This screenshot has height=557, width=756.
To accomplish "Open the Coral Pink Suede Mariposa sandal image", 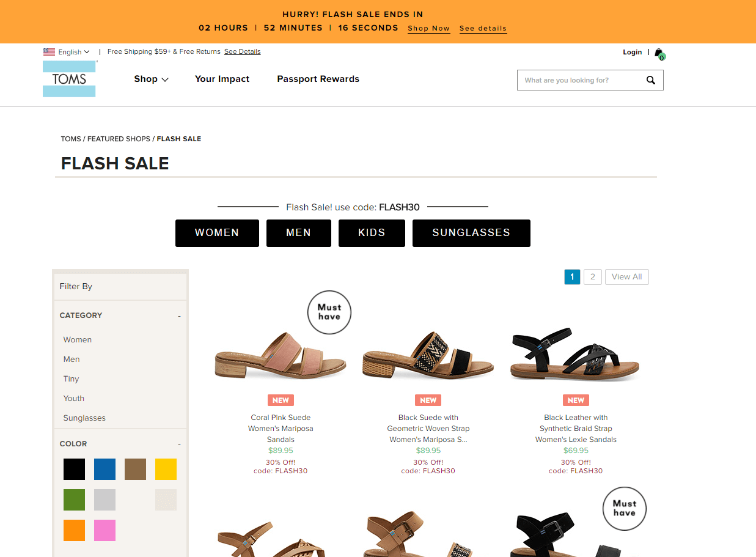I will click(x=281, y=355).
